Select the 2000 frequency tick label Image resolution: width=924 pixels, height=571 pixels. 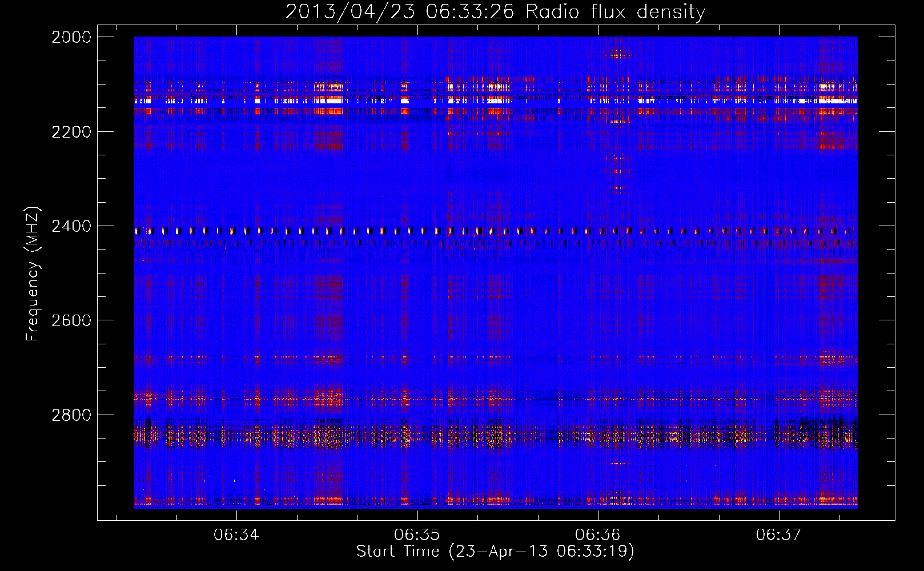[x=71, y=37]
